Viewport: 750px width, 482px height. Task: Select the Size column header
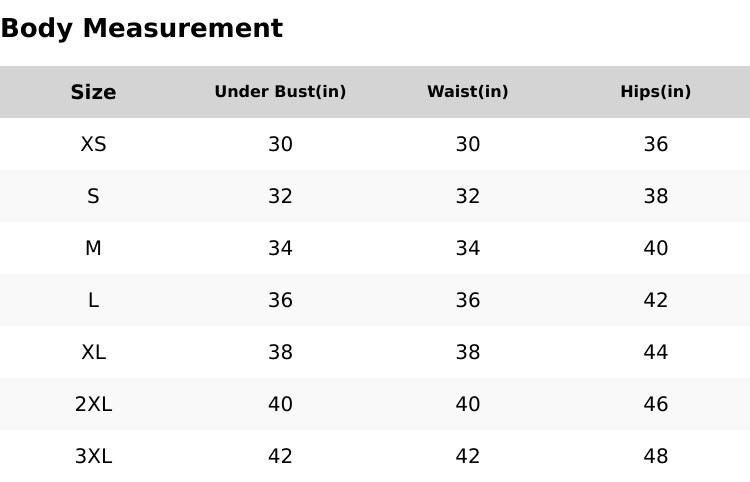93,92
